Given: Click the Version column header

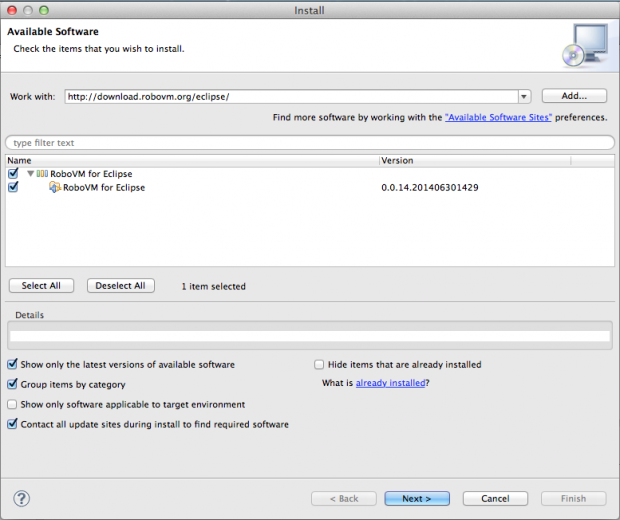Looking at the screenshot, I should click(475, 161).
